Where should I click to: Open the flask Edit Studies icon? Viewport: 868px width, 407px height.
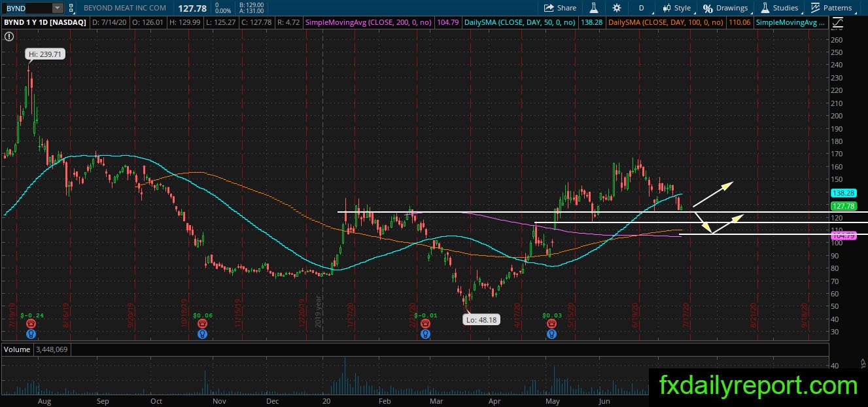(x=595, y=8)
